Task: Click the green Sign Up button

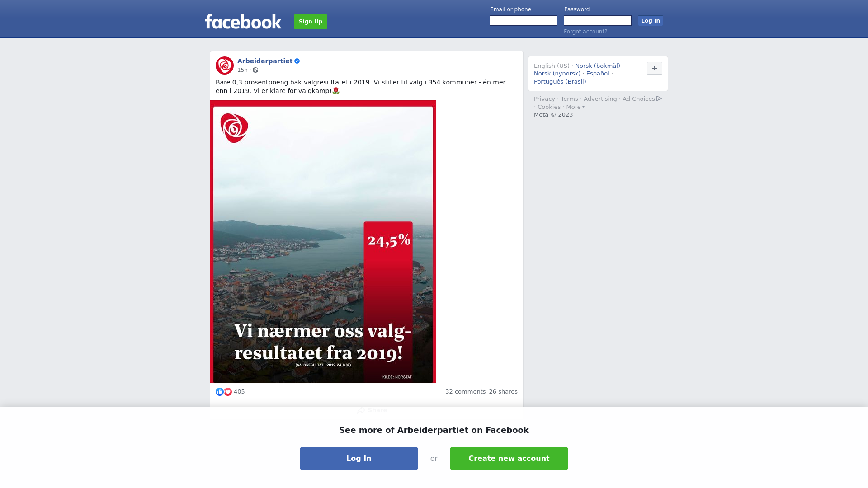Action: pos(311,22)
